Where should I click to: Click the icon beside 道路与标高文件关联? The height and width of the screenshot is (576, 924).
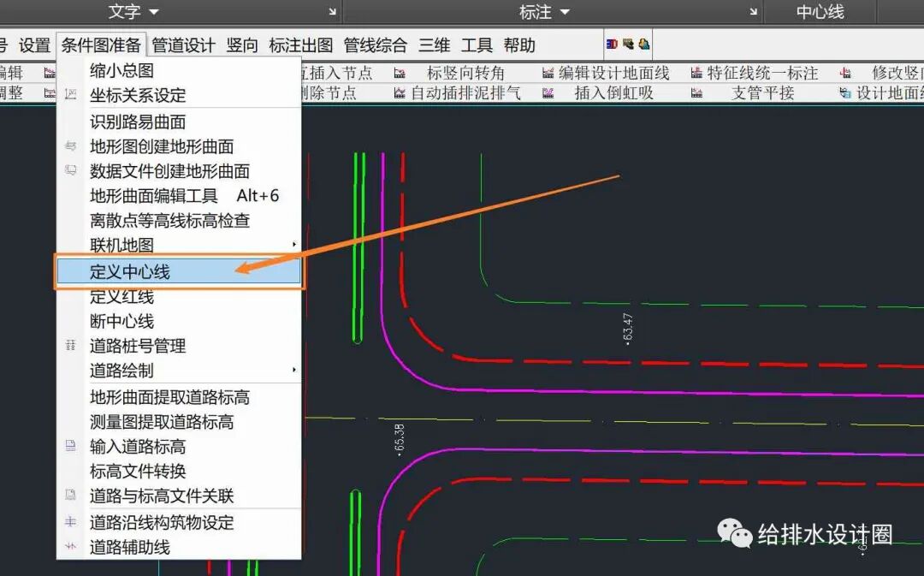tap(71, 496)
